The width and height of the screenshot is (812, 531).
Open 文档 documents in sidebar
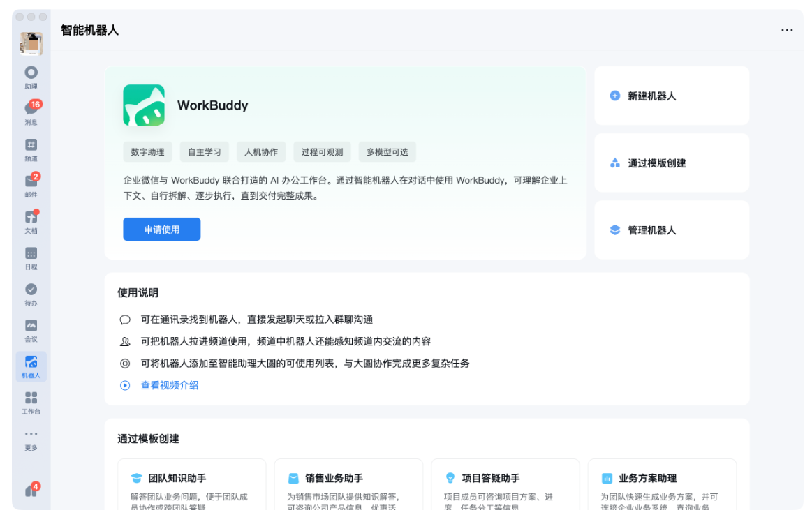[x=31, y=221]
